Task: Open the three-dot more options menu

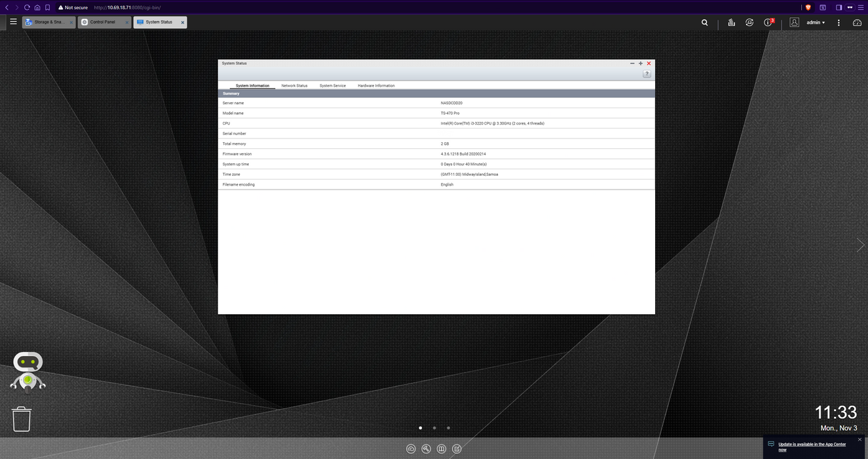Action: click(839, 22)
